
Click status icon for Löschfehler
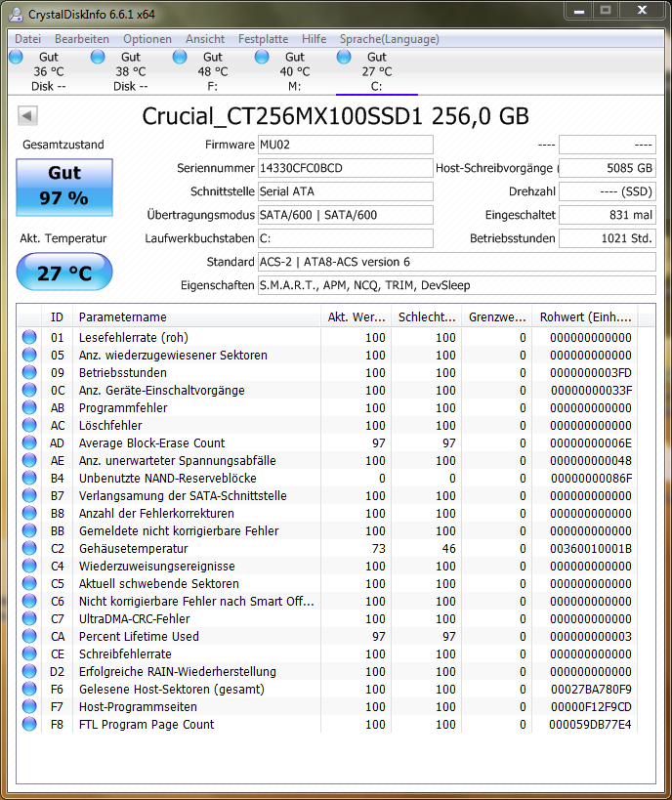point(29,425)
